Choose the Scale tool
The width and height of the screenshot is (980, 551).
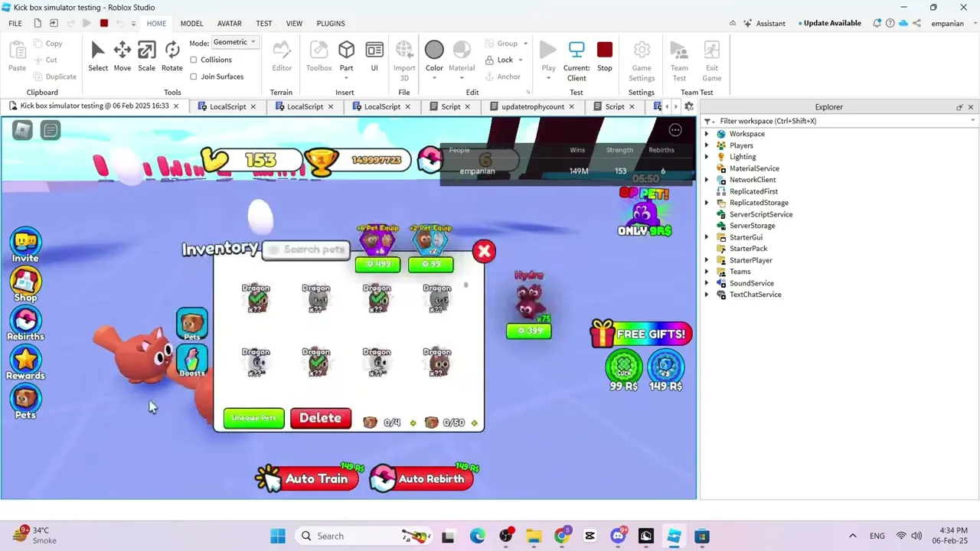pos(146,57)
